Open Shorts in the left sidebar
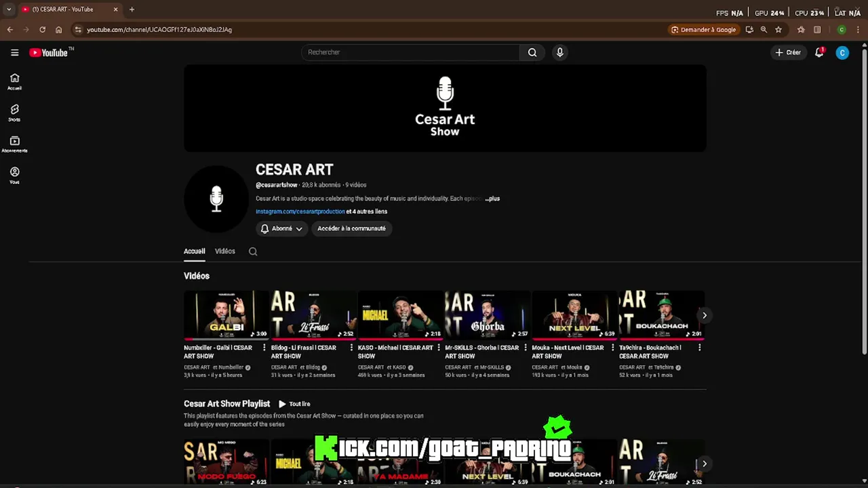The image size is (868, 488). tap(14, 113)
